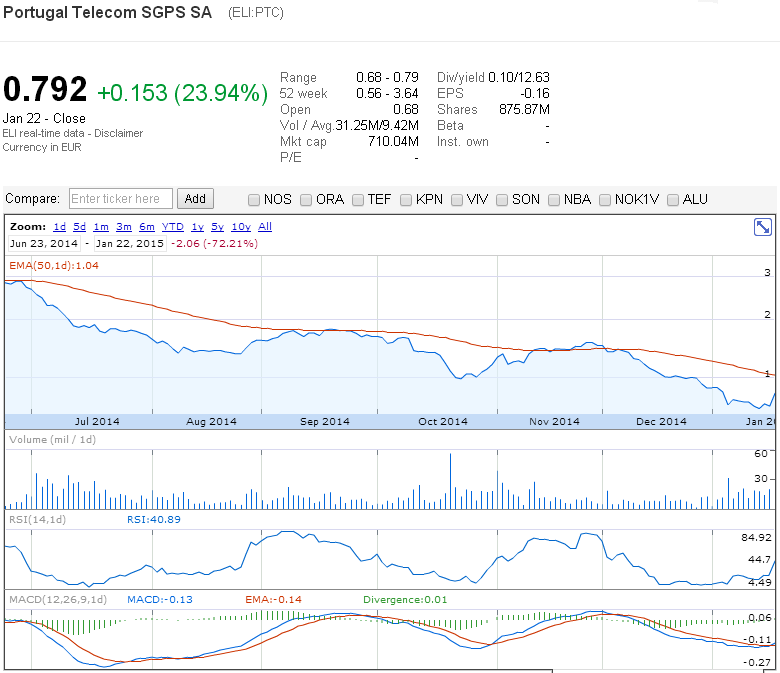This screenshot has width=780, height=673.
Task: Click the EMA(50,1d):1.04 label
Action: (54, 266)
